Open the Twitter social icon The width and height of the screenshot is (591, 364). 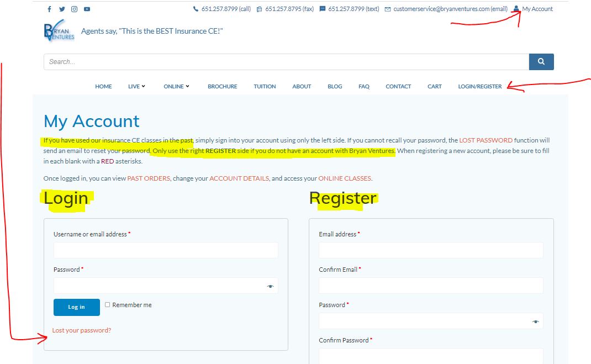point(62,9)
